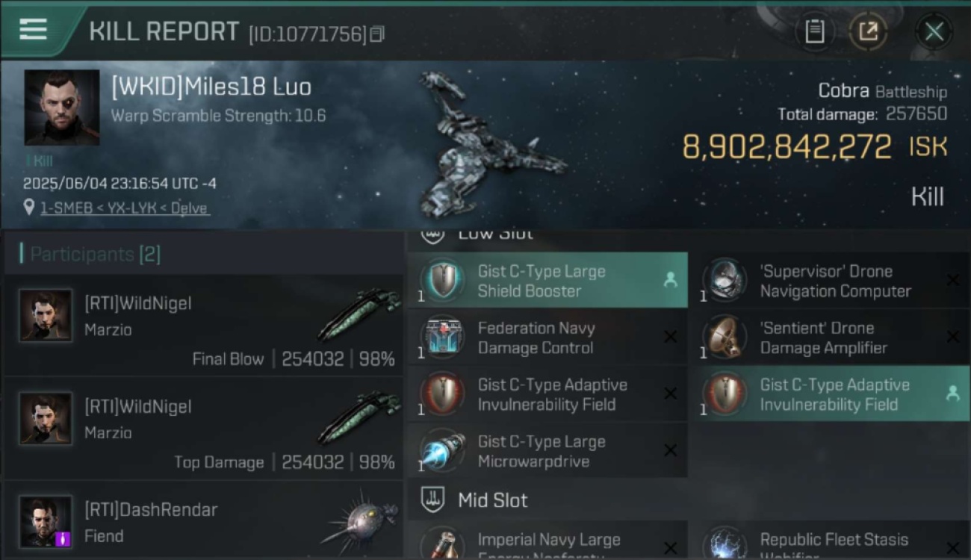
Task: Close the kill report window
Action: tap(934, 31)
